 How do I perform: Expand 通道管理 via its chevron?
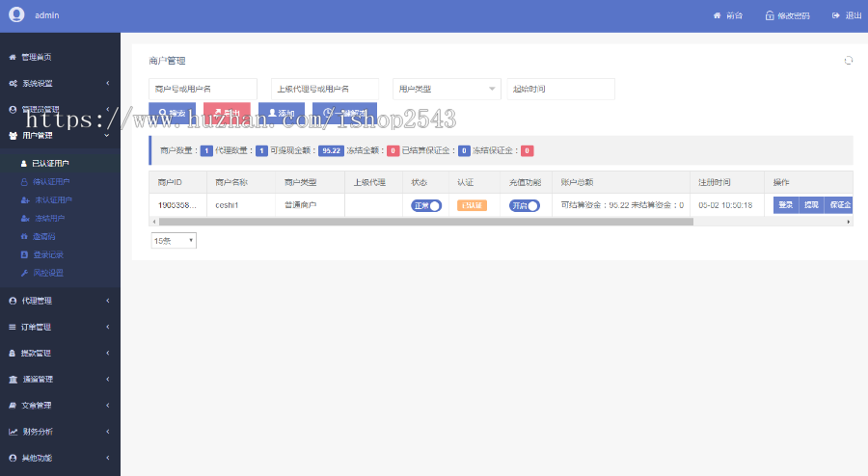(x=108, y=380)
